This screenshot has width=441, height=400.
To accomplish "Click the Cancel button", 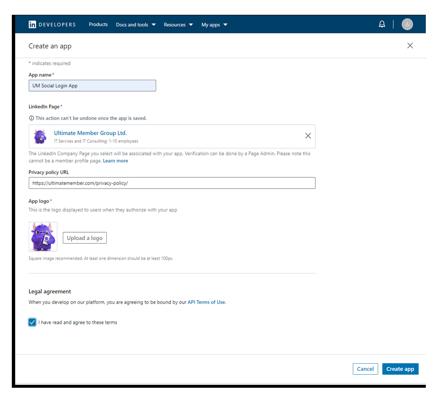I will pyautogui.click(x=365, y=369).
